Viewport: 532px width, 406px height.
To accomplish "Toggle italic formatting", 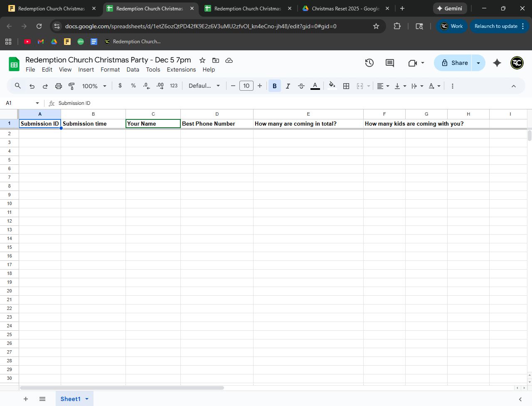I will tap(288, 86).
